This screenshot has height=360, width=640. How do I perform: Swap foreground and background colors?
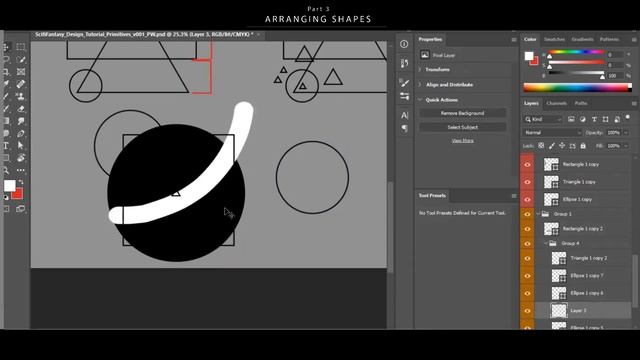[x=20, y=182]
